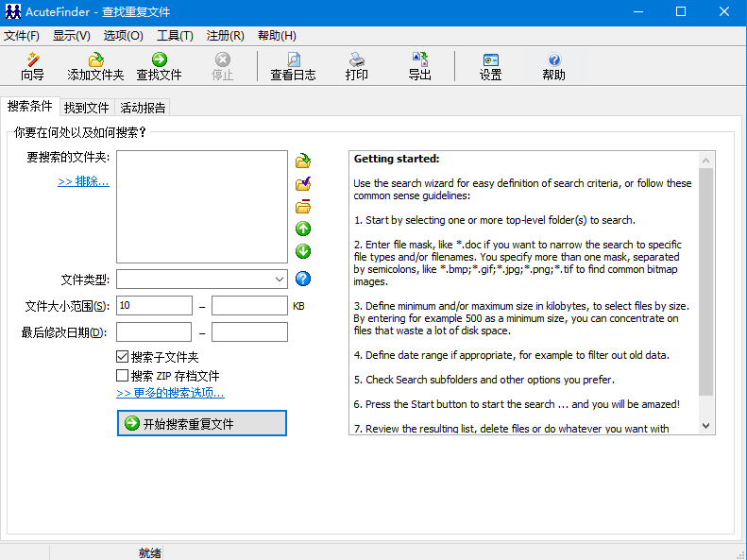Move folder down with green down arrow
This screenshot has height=560, width=747.
coord(303,251)
